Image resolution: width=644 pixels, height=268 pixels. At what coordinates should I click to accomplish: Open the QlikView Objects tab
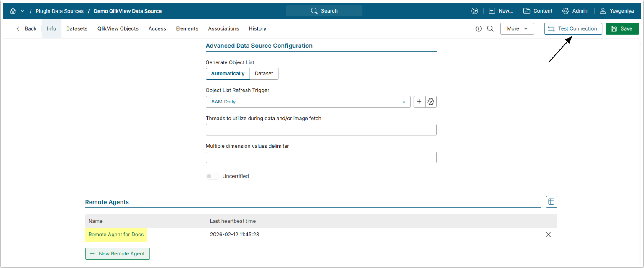pos(118,29)
